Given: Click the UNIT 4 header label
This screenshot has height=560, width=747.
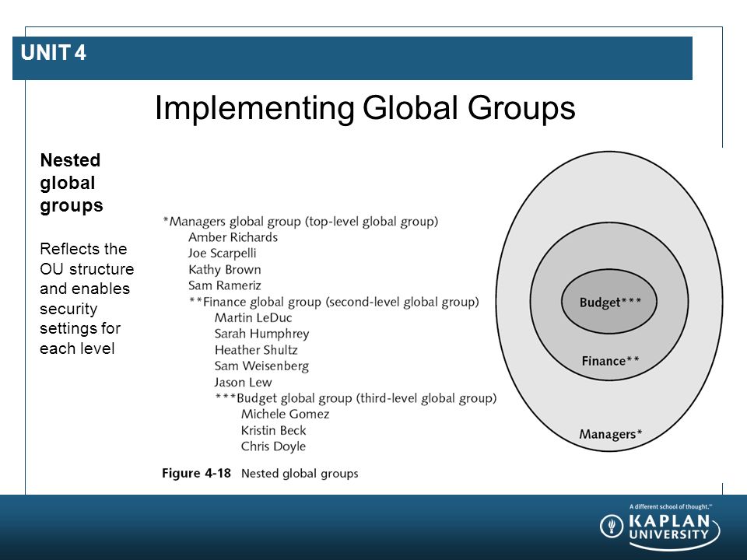Looking at the screenshot, I should 54,53.
